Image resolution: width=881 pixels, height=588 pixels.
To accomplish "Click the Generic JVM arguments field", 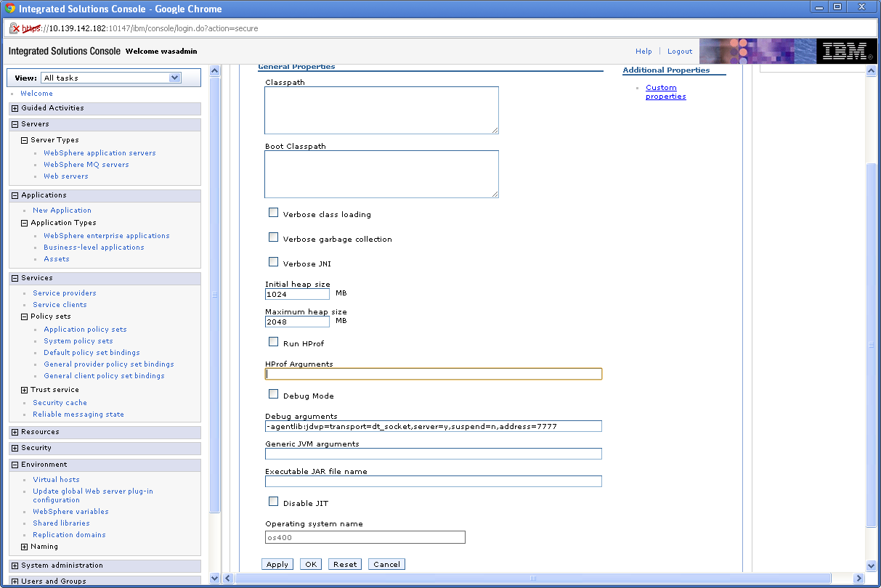I will (x=434, y=454).
